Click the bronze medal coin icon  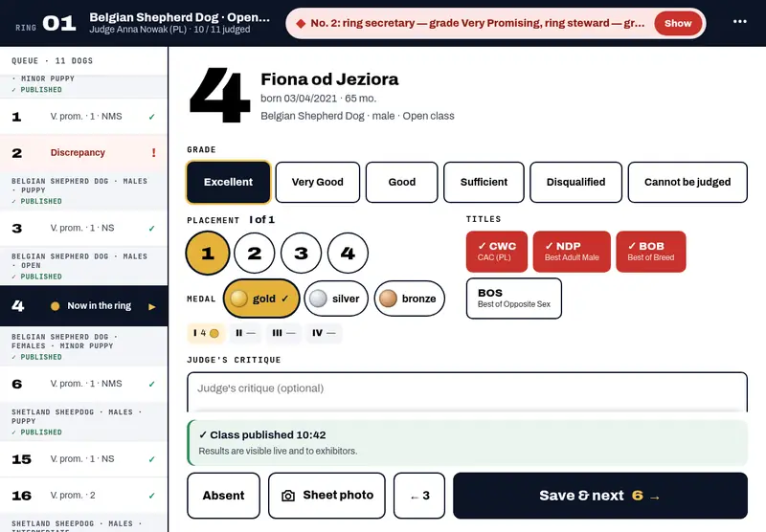tap(389, 299)
